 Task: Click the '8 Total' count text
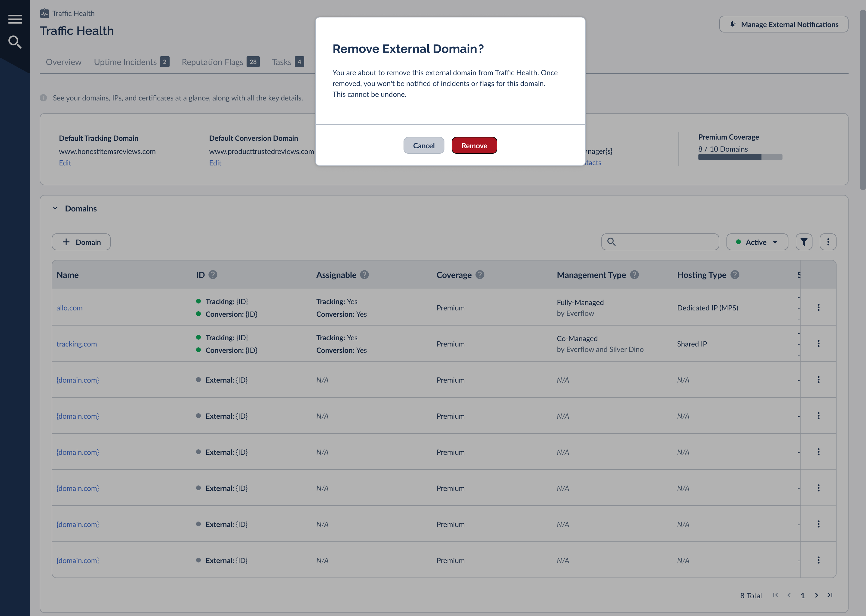pos(751,596)
